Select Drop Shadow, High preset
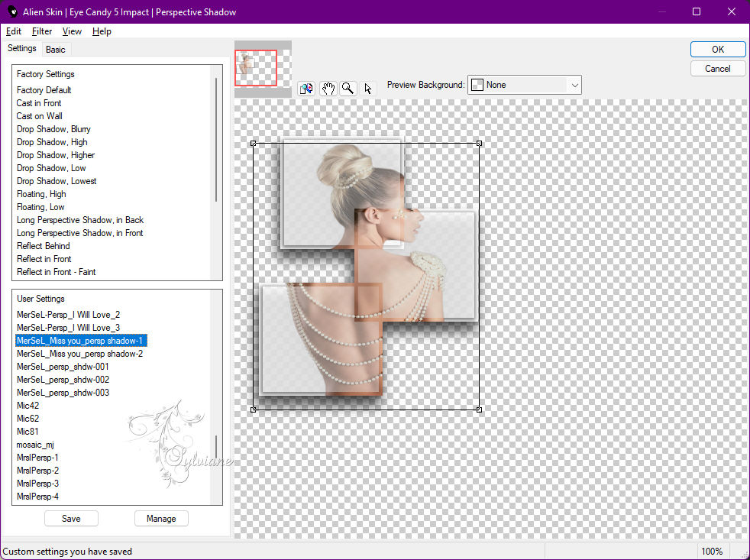The width and height of the screenshot is (750, 560). click(x=52, y=141)
